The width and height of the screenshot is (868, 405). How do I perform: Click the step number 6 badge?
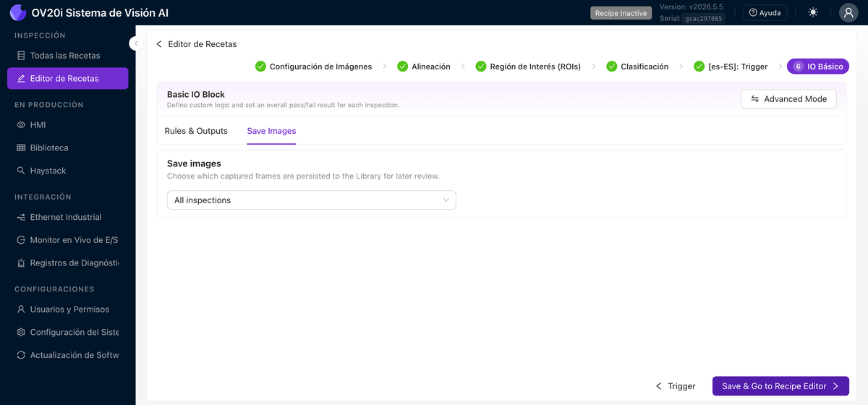coord(798,67)
